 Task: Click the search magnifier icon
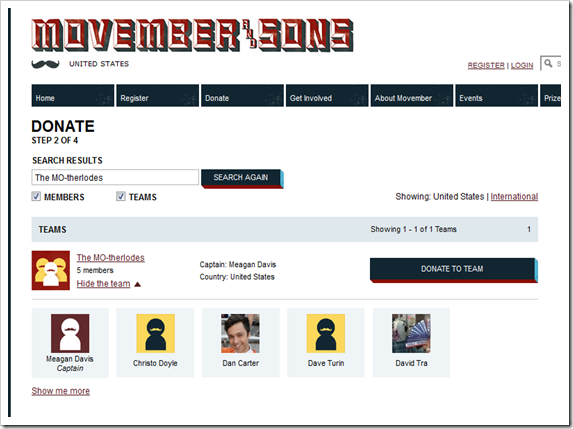(x=548, y=63)
